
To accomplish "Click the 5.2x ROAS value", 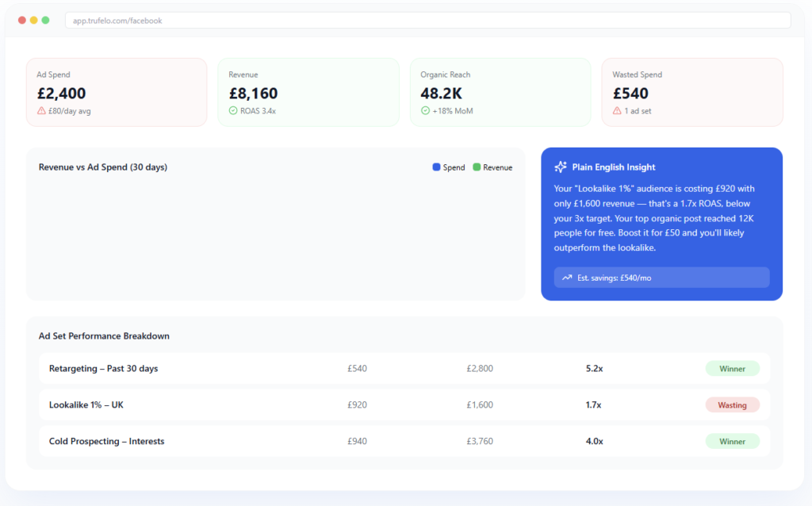I will 594,369.
